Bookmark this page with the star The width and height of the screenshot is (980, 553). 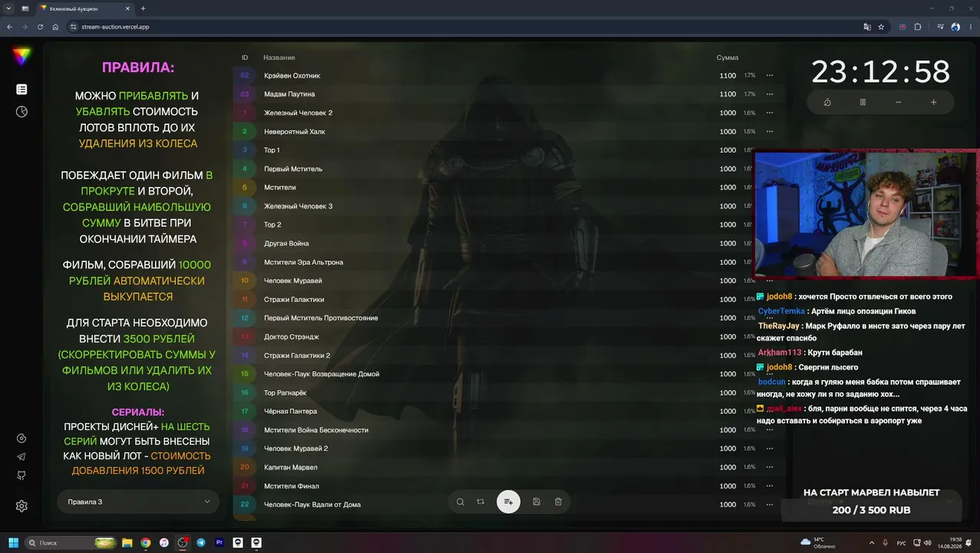pos(881,27)
